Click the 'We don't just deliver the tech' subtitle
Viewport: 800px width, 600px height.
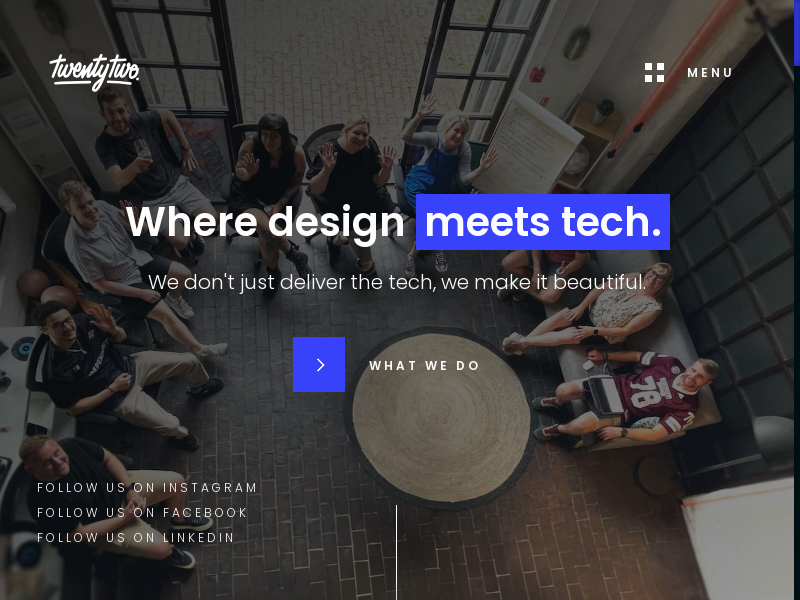397,282
